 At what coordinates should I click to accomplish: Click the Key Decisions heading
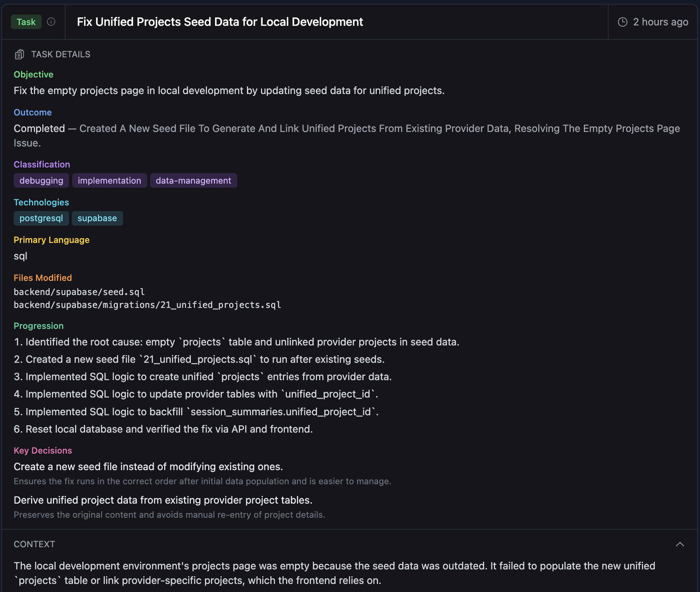(43, 450)
